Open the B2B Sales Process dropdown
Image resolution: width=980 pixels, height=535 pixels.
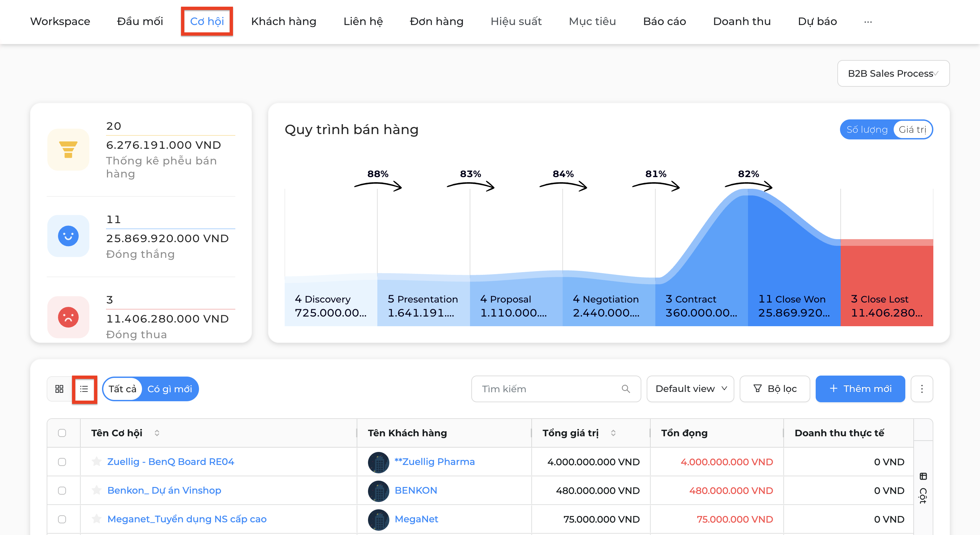click(893, 73)
